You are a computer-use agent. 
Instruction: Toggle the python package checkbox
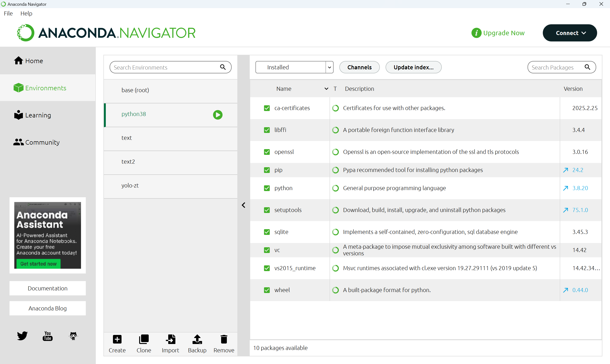tap(267, 188)
